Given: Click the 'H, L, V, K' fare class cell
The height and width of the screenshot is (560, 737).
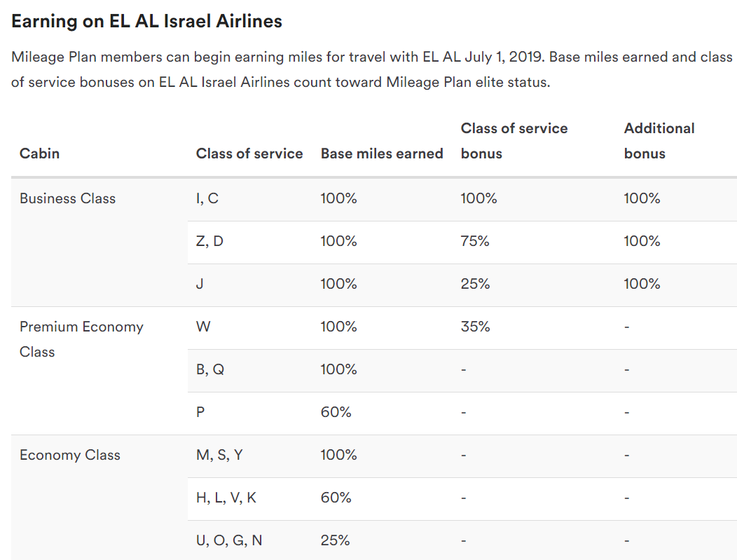Looking at the screenshot, I should point(226,498).
